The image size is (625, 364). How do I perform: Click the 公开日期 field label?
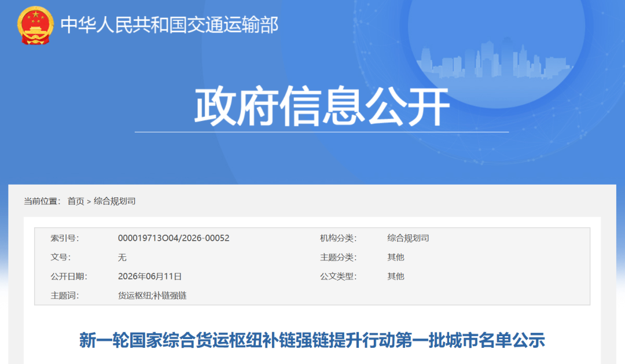click(68, 276)
